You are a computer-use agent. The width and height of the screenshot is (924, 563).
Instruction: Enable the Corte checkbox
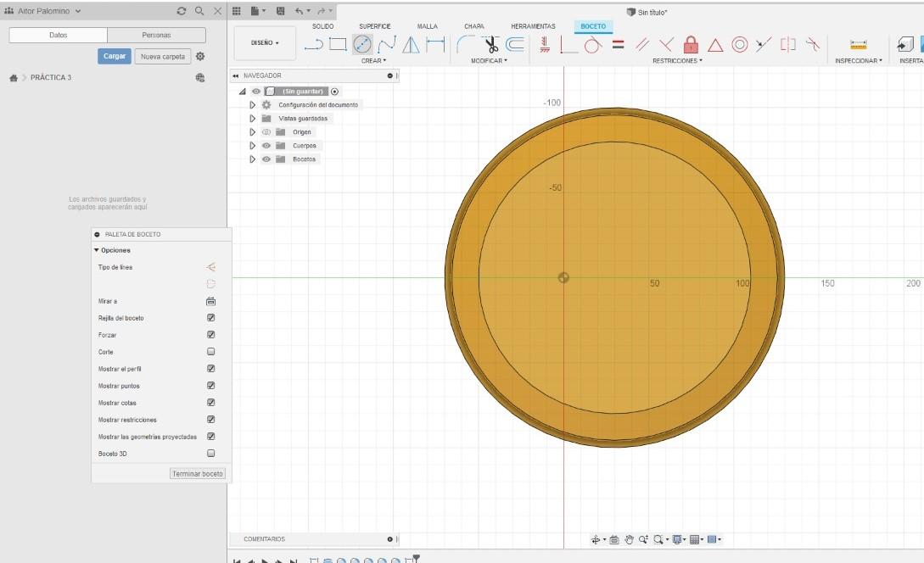(x=211, y=352)
